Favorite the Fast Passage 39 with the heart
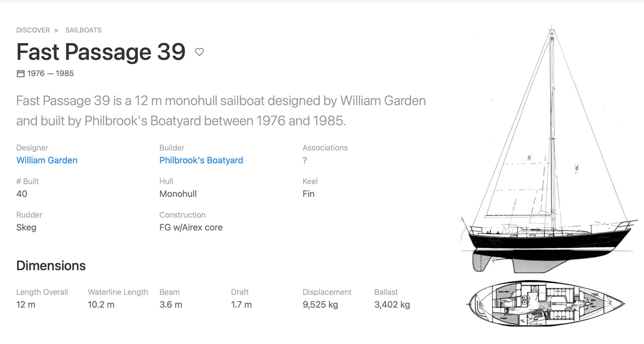 (199, 52)
